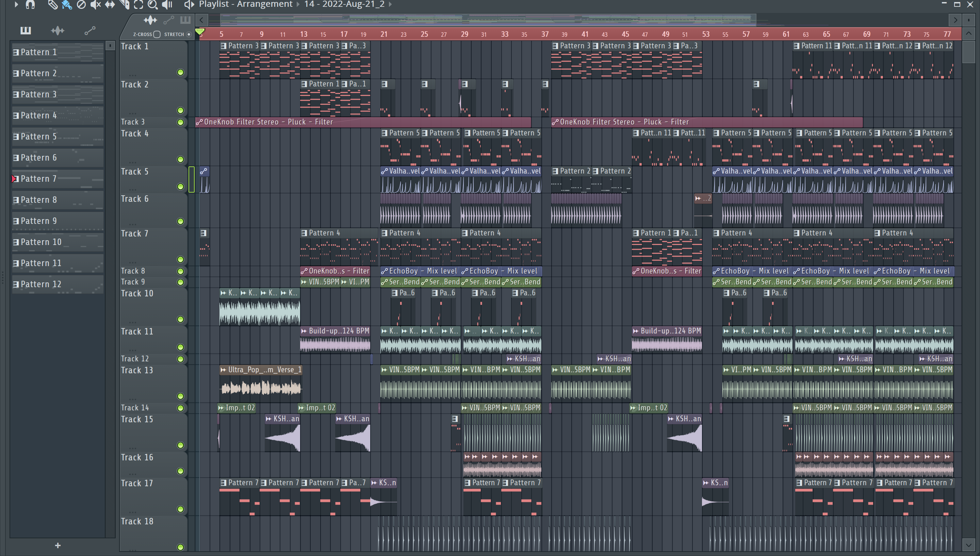This screenshot has height=556, width=980.
Task: Choose the Select marquee tool
Action: point(138,4)
